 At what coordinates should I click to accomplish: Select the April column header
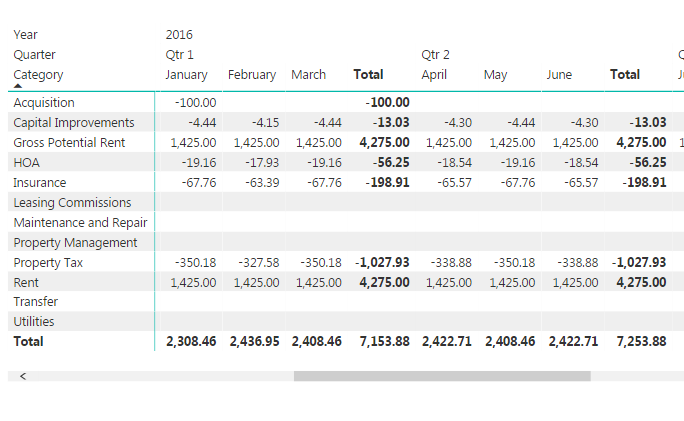tap(434, 75)
